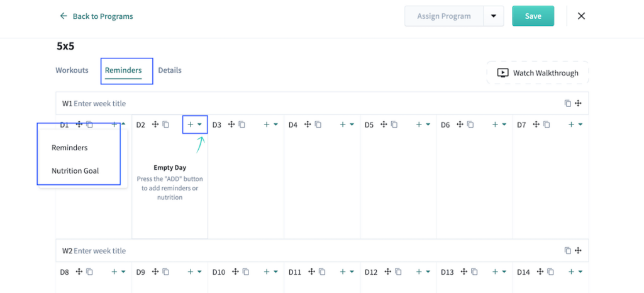
Task: Choose Nutrition Goal from the add menu
Action: (x=75, y=170)
